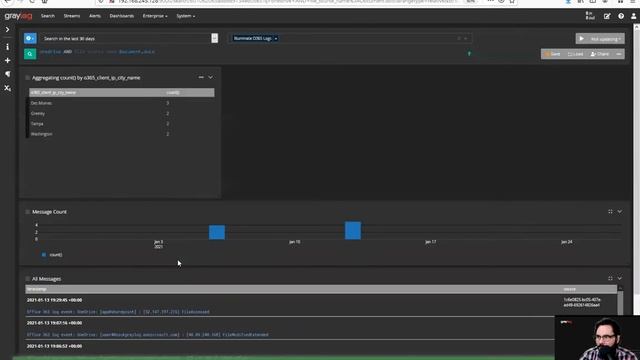Viewport: 640px width, 360px height.
Task: Open the Not updating refresh dropdown
Action: [606, 39]
